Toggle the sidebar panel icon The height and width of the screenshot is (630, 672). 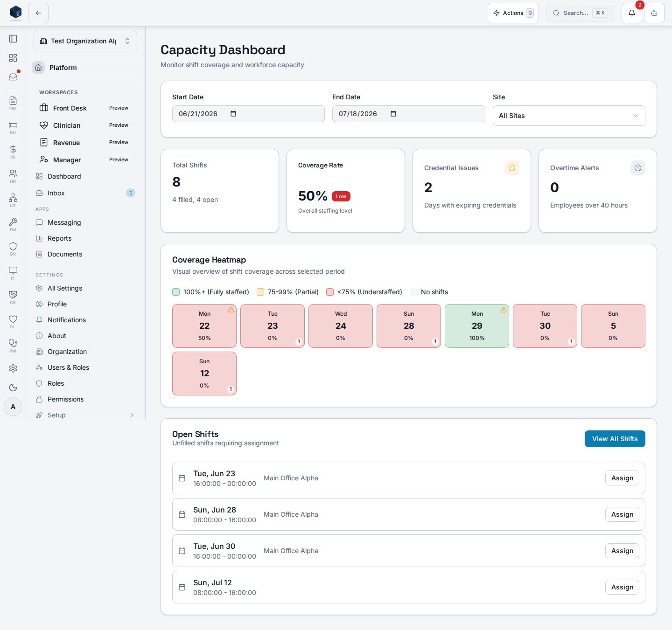click(13, 39)
